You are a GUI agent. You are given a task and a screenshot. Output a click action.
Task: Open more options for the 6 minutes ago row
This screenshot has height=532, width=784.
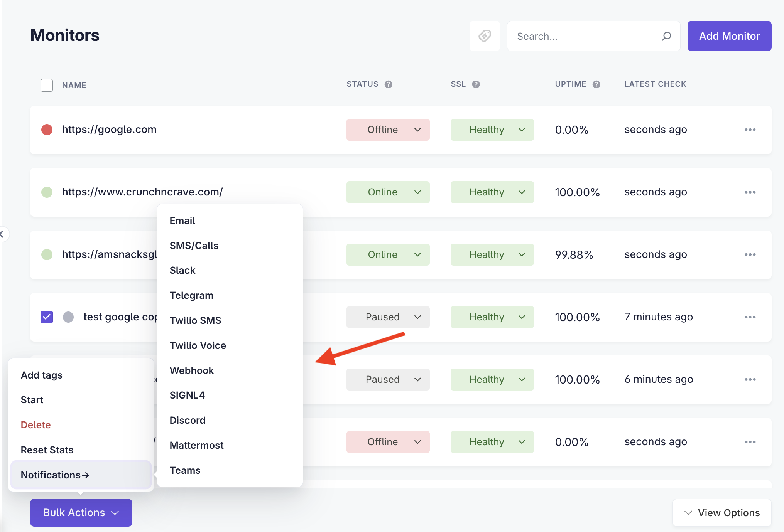tap(750, 380)
